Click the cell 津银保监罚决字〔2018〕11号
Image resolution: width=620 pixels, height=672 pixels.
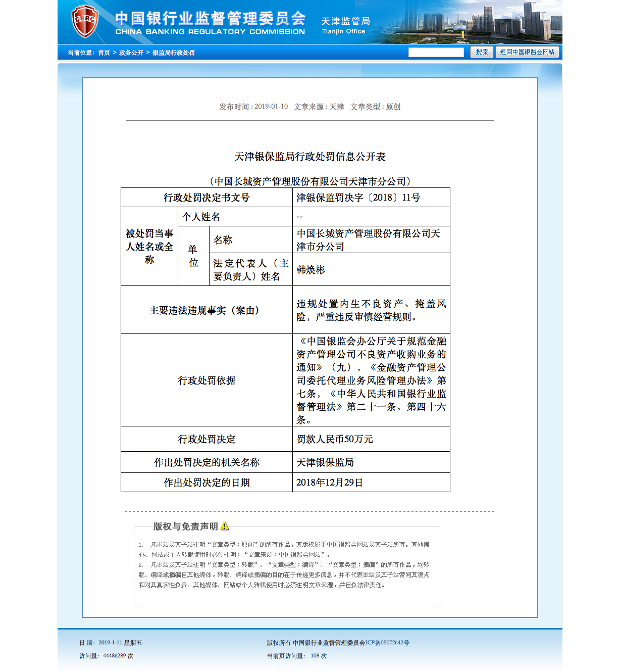pos(371,198)
